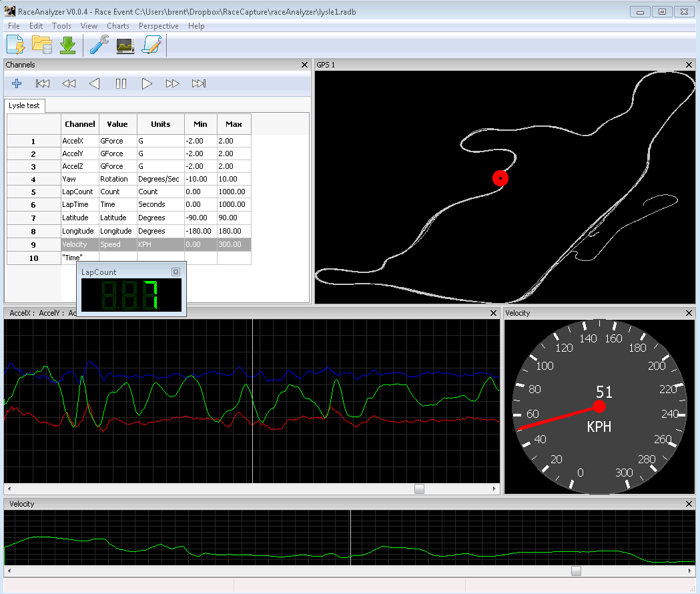
Task: Create a new race event
Action: [15, 44]
